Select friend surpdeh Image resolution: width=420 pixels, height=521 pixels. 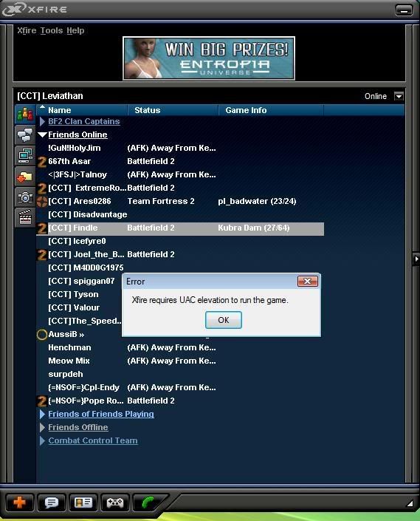coord(66,374)
